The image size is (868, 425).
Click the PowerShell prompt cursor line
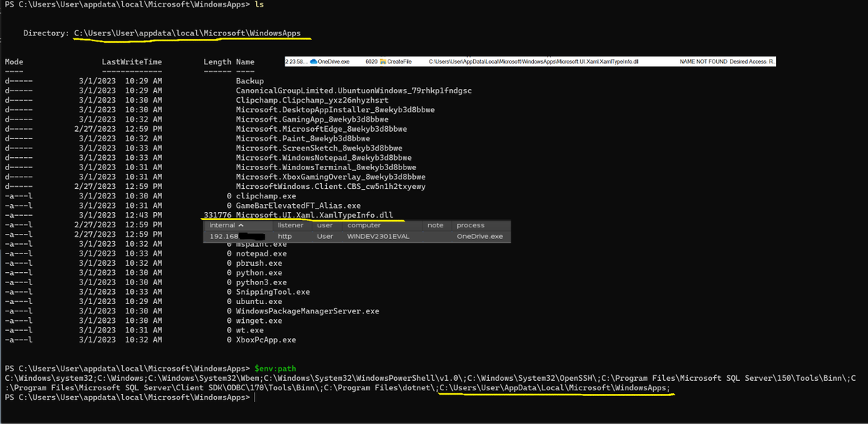[x=257, y=397]
